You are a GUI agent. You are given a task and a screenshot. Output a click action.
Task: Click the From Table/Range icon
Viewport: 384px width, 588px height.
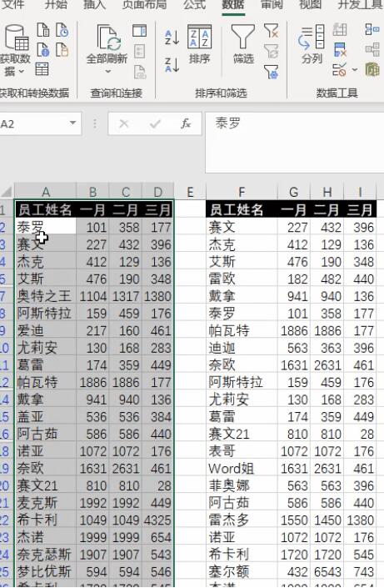click(x=42, y=69)
